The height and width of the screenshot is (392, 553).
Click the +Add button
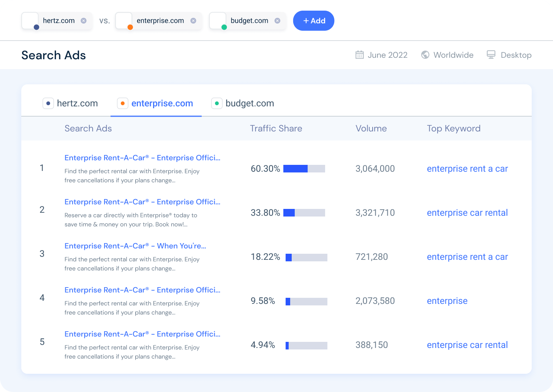(314, 21)
